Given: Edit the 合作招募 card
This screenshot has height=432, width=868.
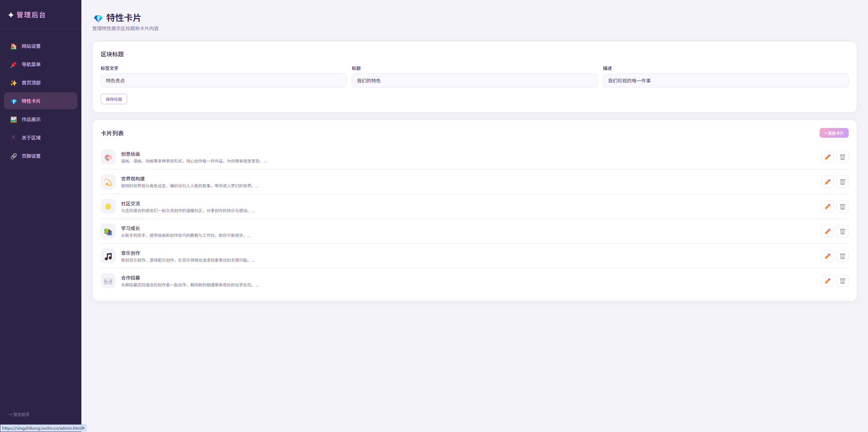Looking at the screenshot, I should click(827, 281).
